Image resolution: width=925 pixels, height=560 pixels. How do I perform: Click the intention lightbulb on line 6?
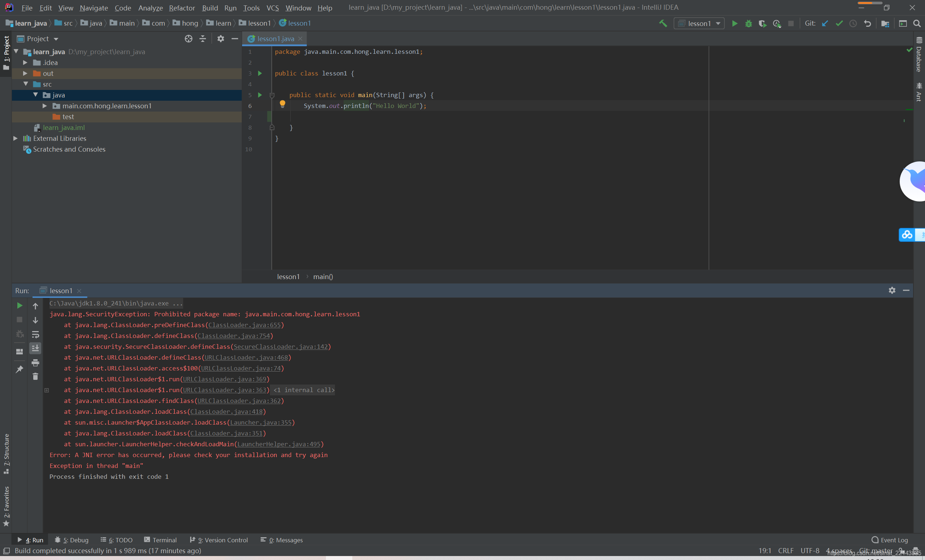[x=282, y=104]
